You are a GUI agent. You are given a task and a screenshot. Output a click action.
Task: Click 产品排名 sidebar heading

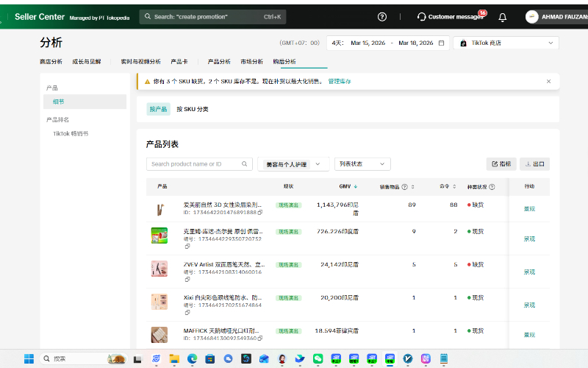click(57, 120)
